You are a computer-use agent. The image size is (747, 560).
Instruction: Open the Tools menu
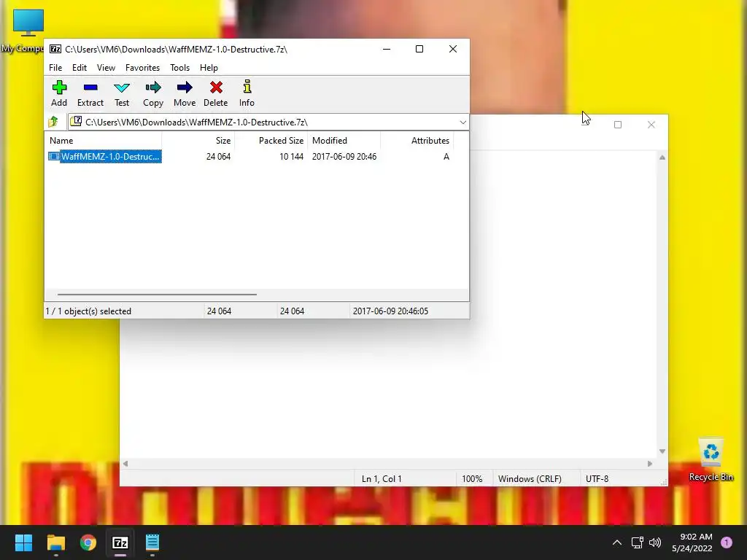pyautogui.click(x=179, y=68)
